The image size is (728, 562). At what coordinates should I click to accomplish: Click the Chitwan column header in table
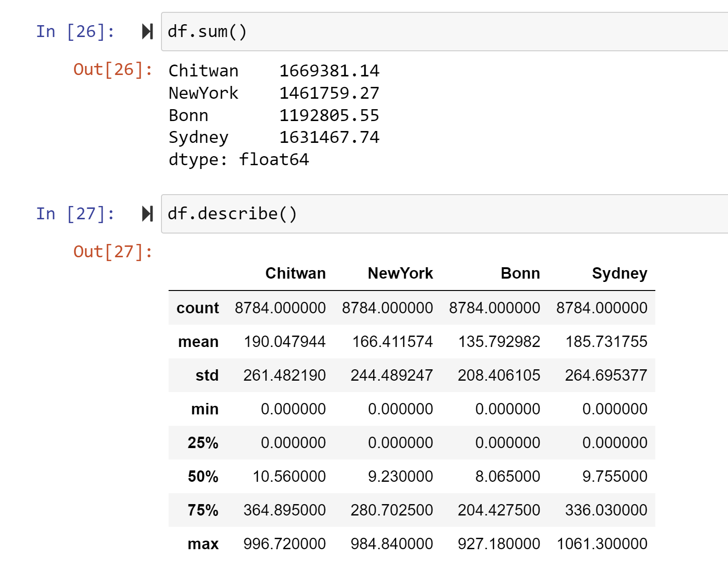point(295,273)
